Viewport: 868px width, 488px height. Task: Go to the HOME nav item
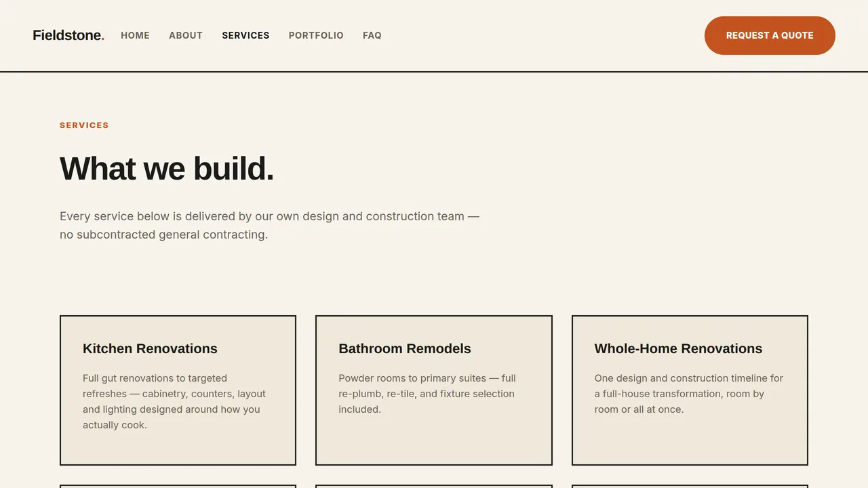[x=135, y=35]
